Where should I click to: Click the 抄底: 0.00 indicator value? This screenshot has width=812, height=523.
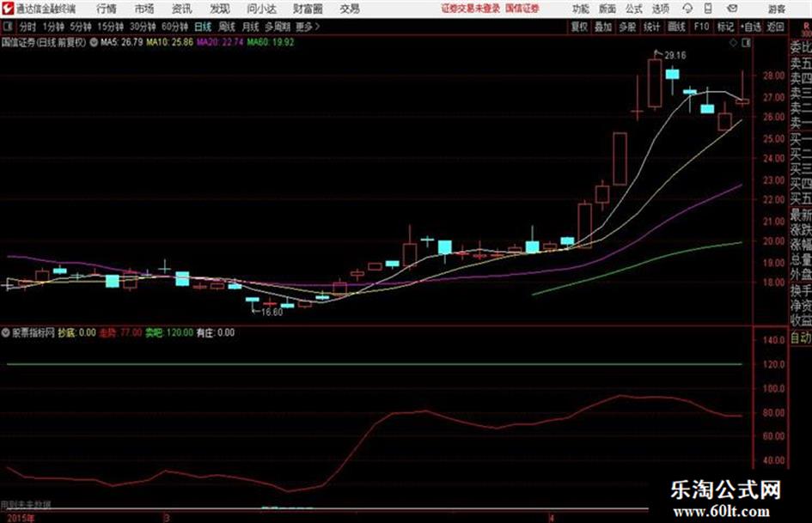click(x=76, y=332)
